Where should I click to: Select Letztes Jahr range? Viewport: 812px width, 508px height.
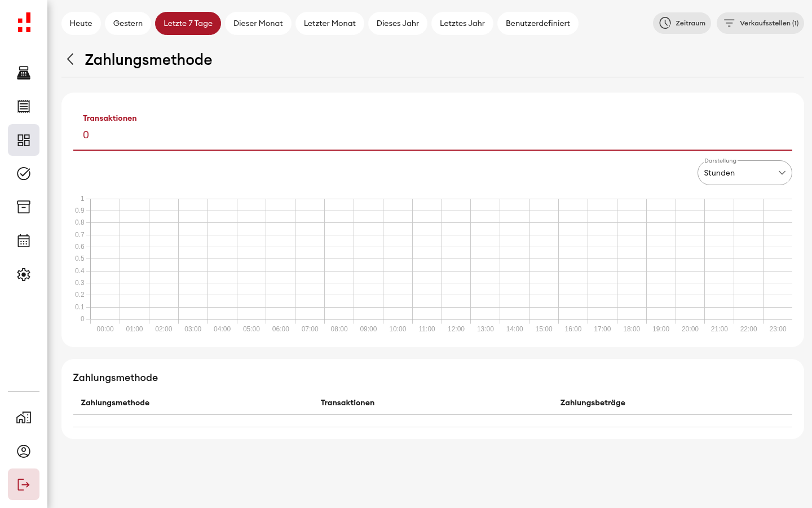pyautogui.click(x=462, y=23)
